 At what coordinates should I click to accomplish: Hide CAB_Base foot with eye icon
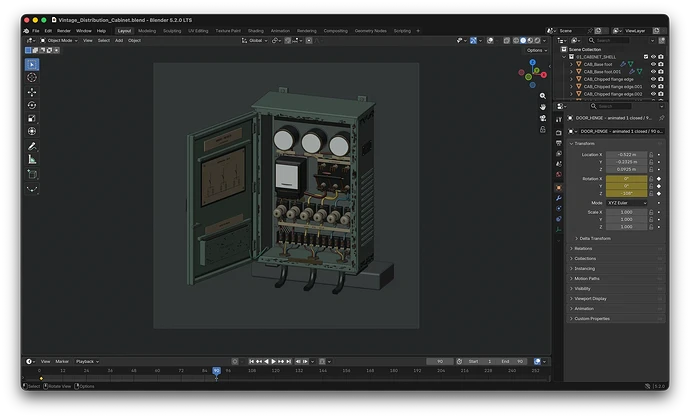[x=653, y=64]
